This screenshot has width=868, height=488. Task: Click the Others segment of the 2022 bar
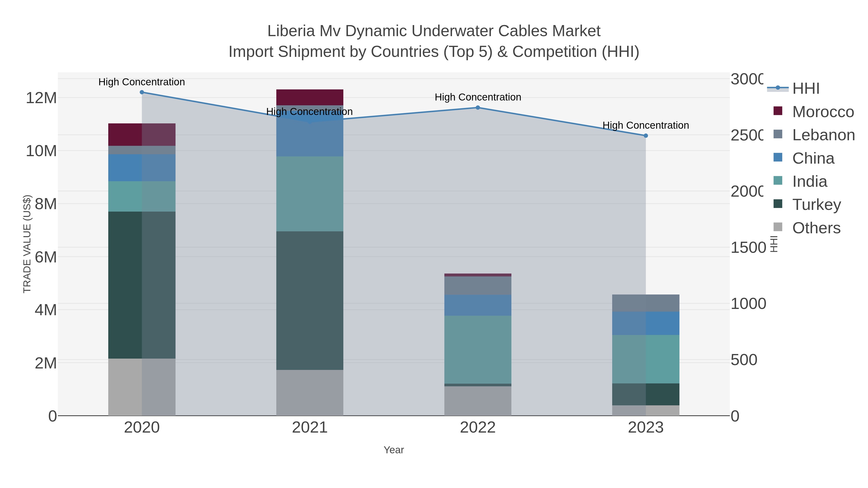tap(478, 401)
